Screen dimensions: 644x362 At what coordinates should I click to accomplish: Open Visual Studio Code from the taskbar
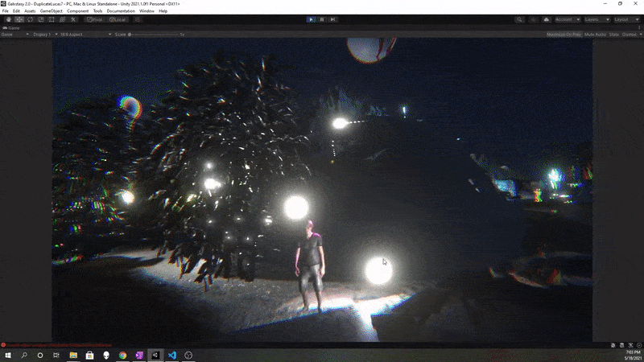(x=171, y=355)
